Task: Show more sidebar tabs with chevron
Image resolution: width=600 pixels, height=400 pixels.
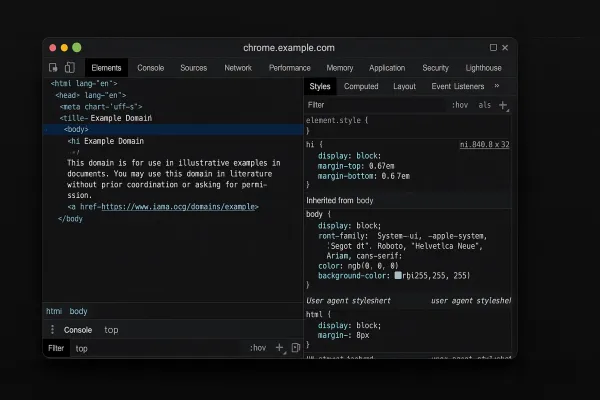Action: tap(497, 86)
